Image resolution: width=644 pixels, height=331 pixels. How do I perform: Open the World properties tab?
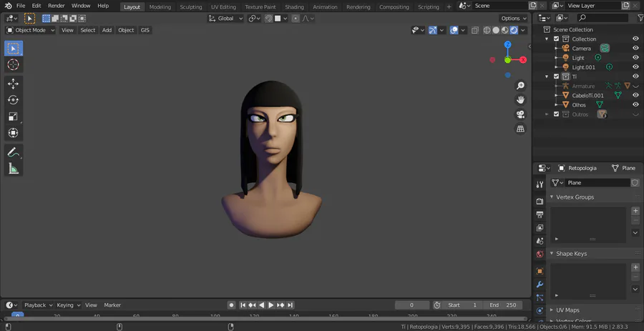[540, 255]
